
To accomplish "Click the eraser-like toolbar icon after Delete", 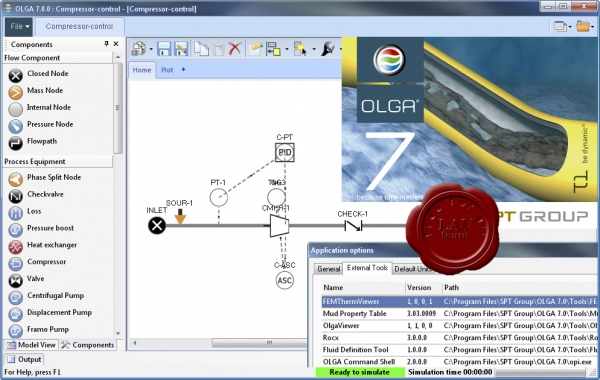I will tap(256, 49).
